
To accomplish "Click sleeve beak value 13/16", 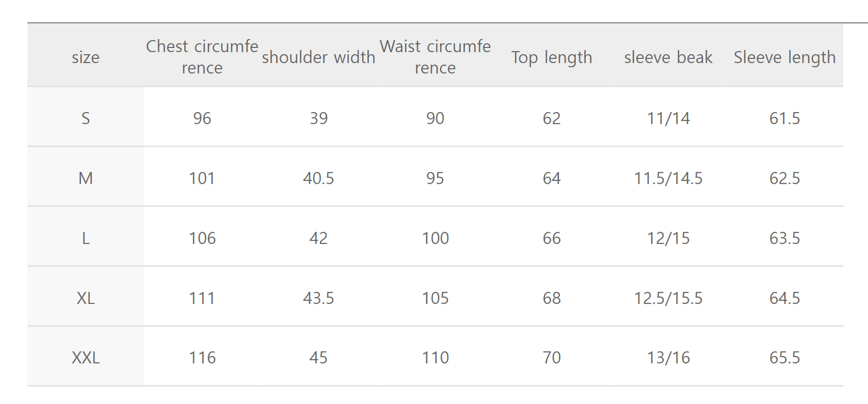I will [x=668, y=358].
